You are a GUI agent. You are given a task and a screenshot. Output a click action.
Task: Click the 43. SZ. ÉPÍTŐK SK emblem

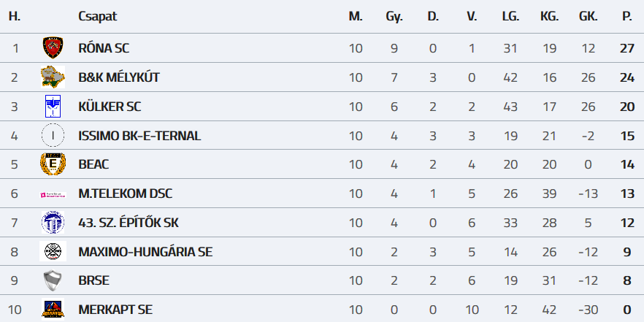[53, 223]
